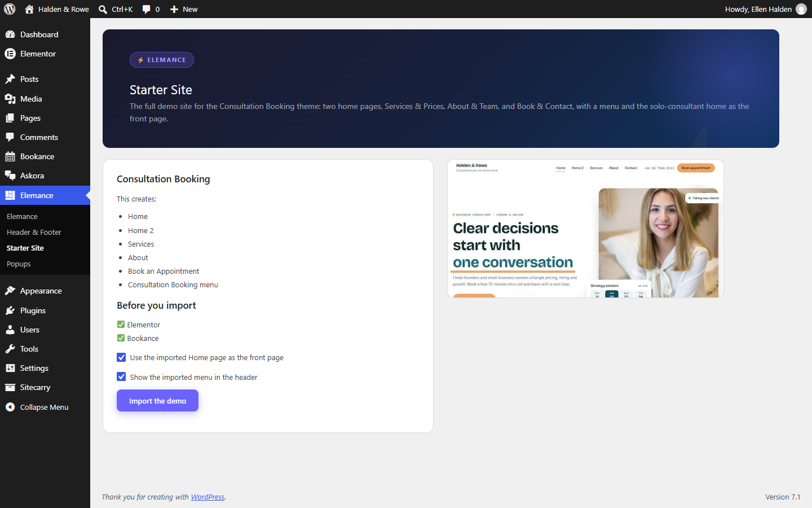The width and height of the screenshot is (812, 508).
Task: Click the Elementor sidebar icon
Action: pyautogui.click(x=10, y=54)
